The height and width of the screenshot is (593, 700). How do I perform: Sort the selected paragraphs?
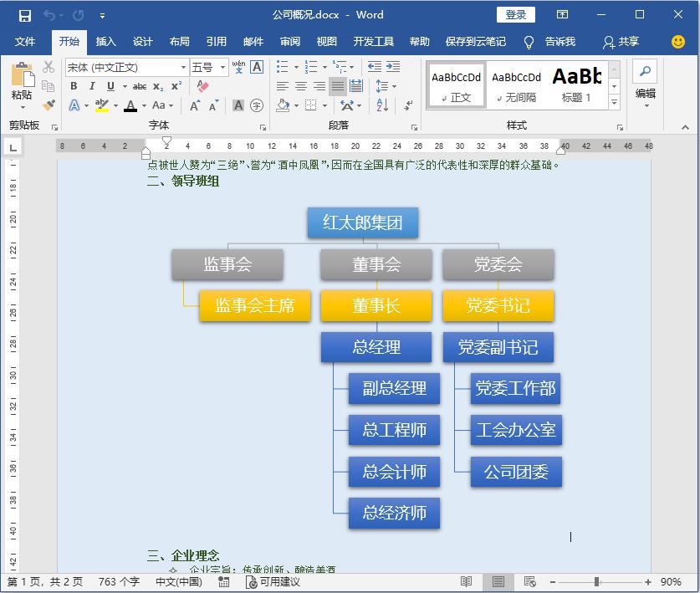point(382,105)
